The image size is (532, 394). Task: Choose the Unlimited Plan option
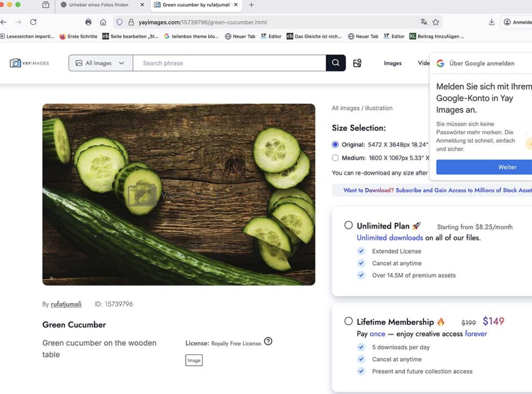pos(349,225)
